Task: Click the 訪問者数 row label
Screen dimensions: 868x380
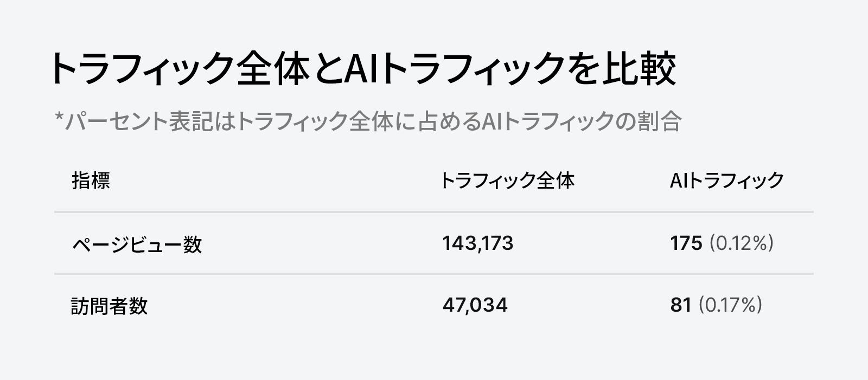Action: click(x=109, y=306)
